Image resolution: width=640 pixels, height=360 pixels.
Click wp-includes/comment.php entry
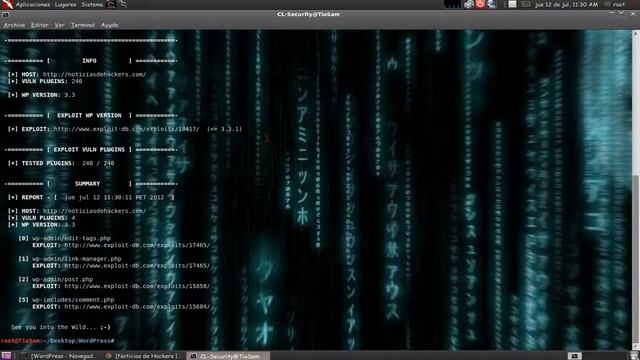(x=73, y=300)
